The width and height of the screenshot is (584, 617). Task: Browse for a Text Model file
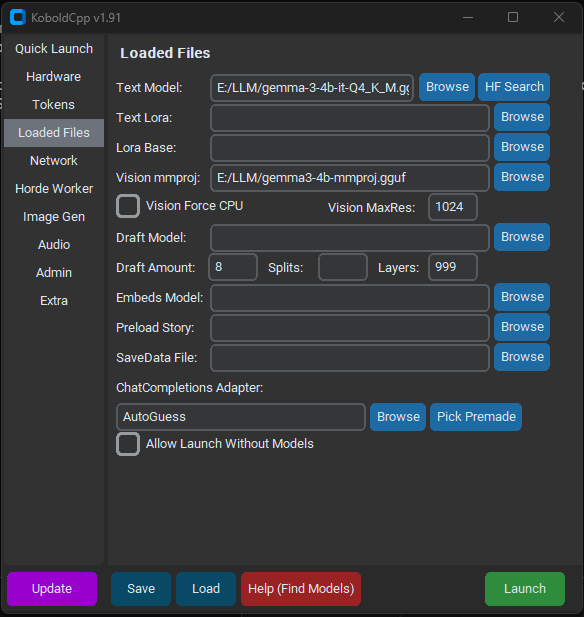tap(447, 87)
